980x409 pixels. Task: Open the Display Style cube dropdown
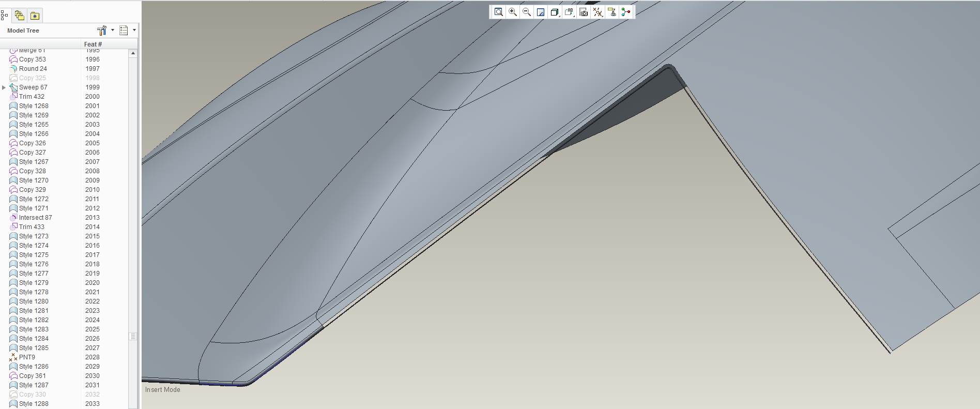(555, 12)
